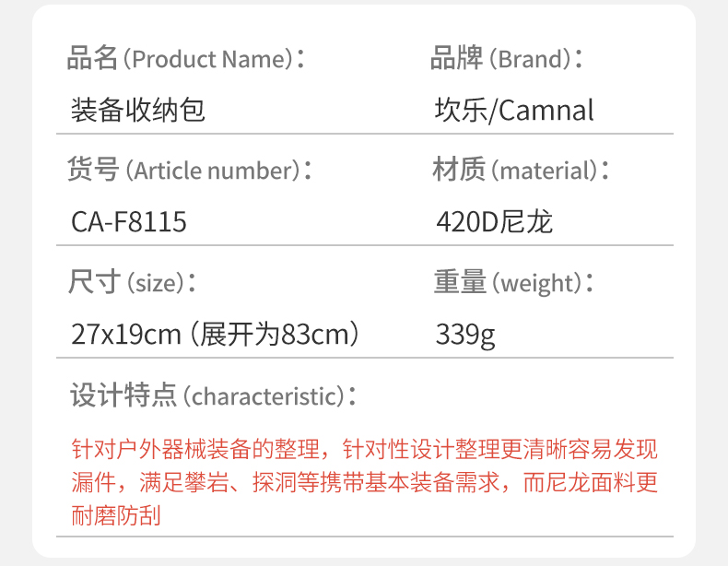Click the 设计特点 (characteristic) heading
Screen dimensions: 728x566
point(213,396)
